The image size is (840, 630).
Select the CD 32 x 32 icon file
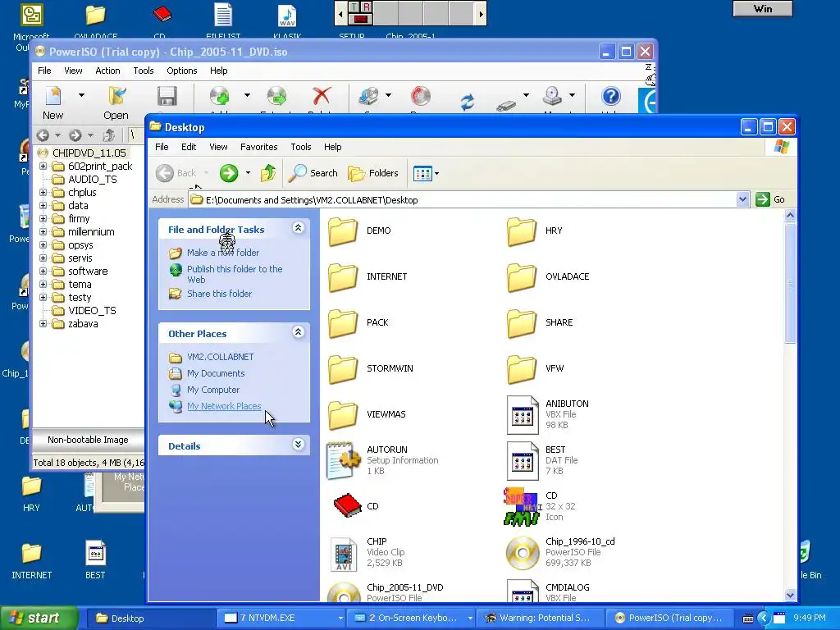(522, 506)
